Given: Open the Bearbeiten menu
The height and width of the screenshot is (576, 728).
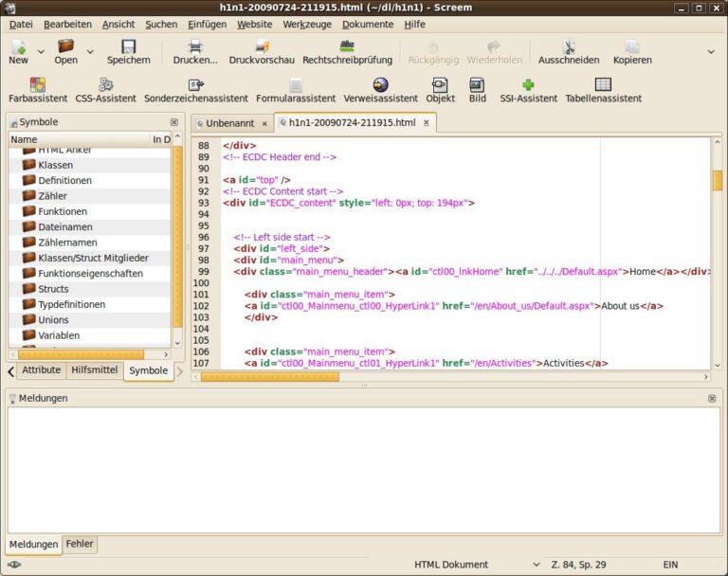Looking at the screenshot, I should pos(68,24).
